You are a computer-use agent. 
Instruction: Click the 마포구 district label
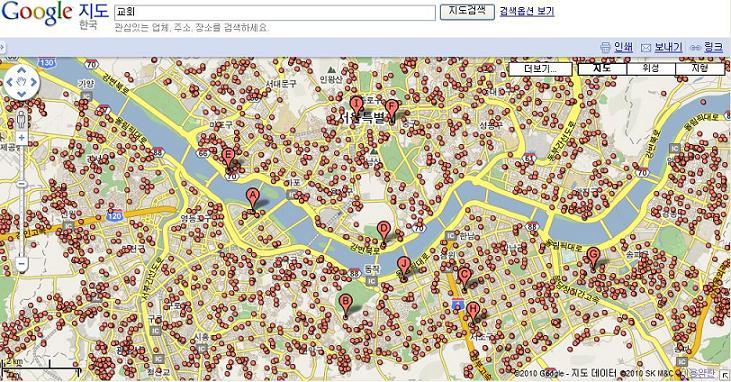coord(221,125)
